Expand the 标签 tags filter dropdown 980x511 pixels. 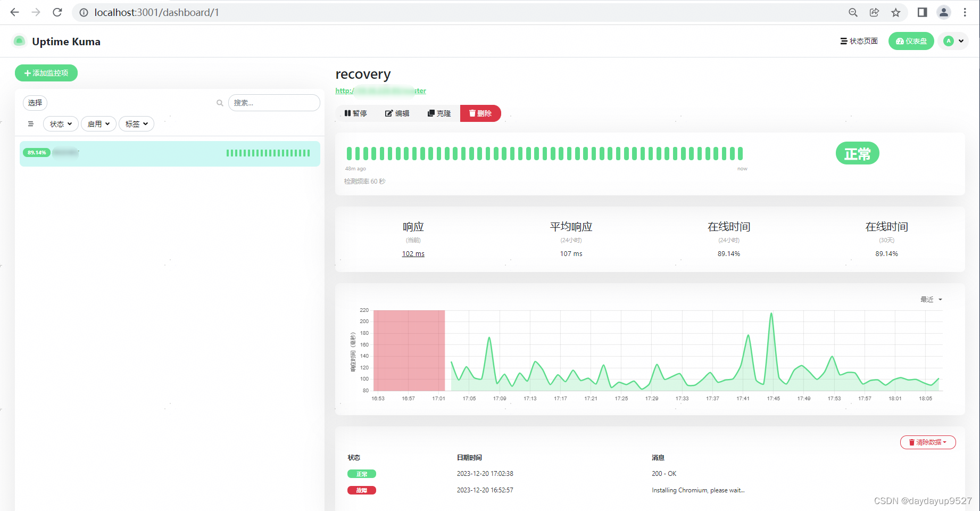136,124
